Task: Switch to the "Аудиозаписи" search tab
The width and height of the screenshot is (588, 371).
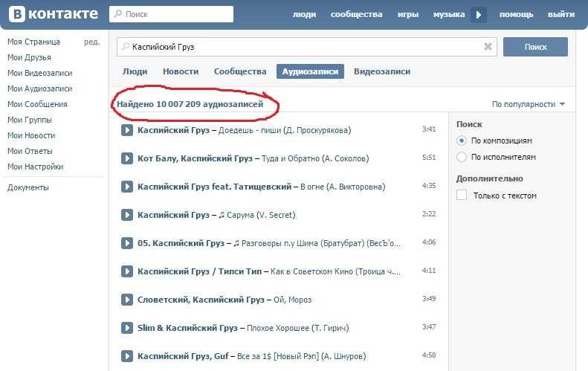Action: [x=310, y=71]
